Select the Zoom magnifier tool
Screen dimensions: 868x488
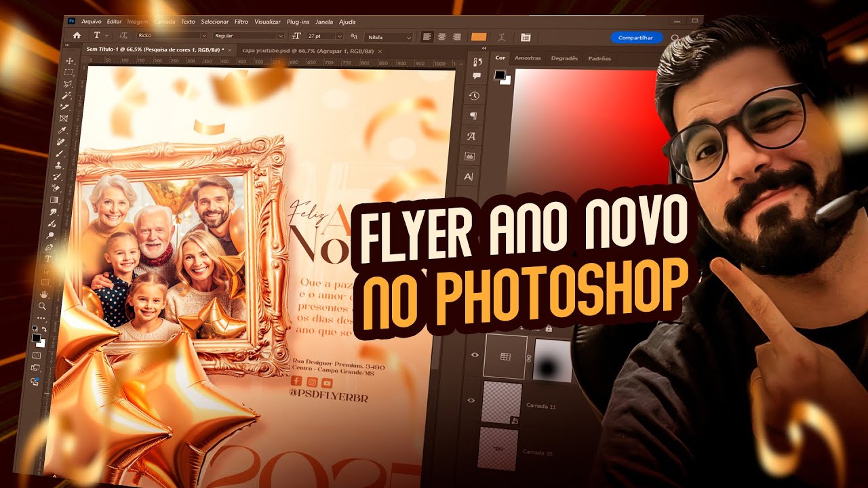[42, 306]
